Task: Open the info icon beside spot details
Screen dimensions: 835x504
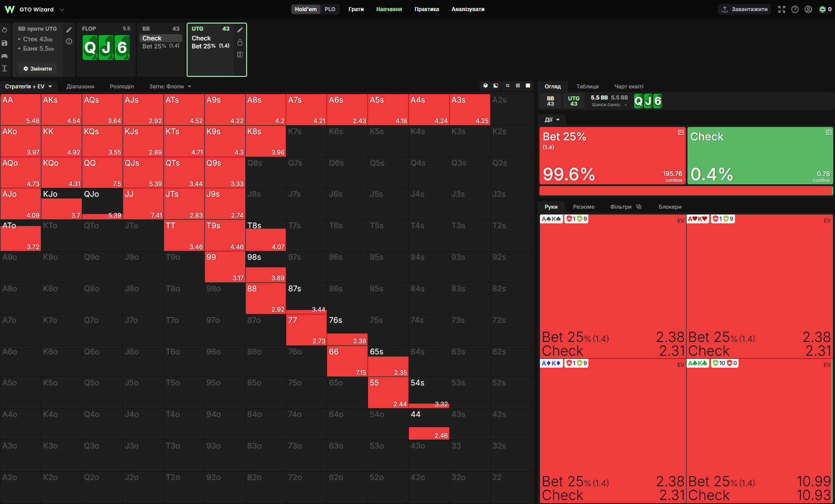Action: (x=69, y=41)
